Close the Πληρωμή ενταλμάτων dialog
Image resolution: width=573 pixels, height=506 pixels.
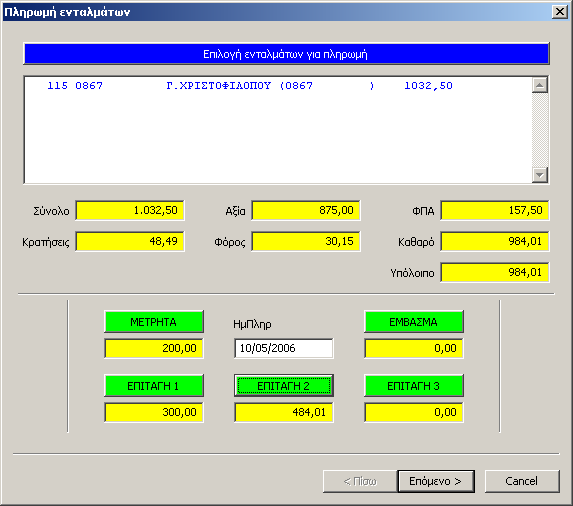coord(559,12)
